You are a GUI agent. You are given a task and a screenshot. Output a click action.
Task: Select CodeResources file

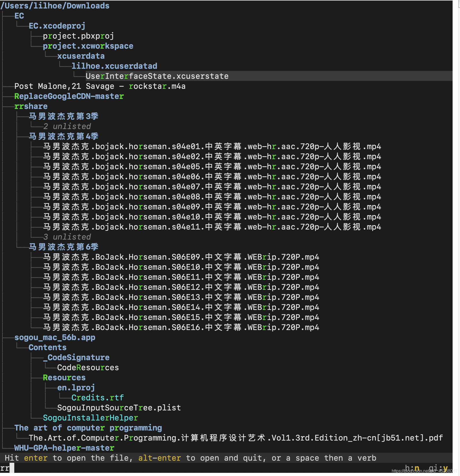tap(88, 368)
